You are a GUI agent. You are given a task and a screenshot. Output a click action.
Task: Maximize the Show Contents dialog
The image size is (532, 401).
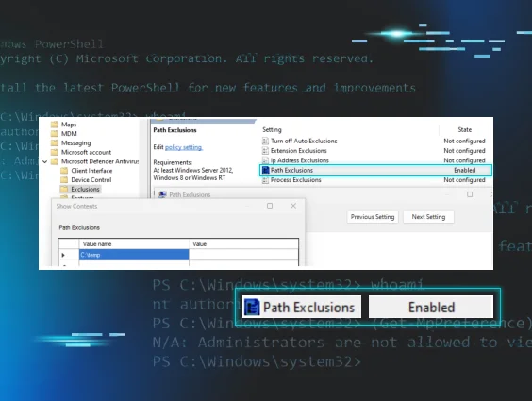pos(270,206)
